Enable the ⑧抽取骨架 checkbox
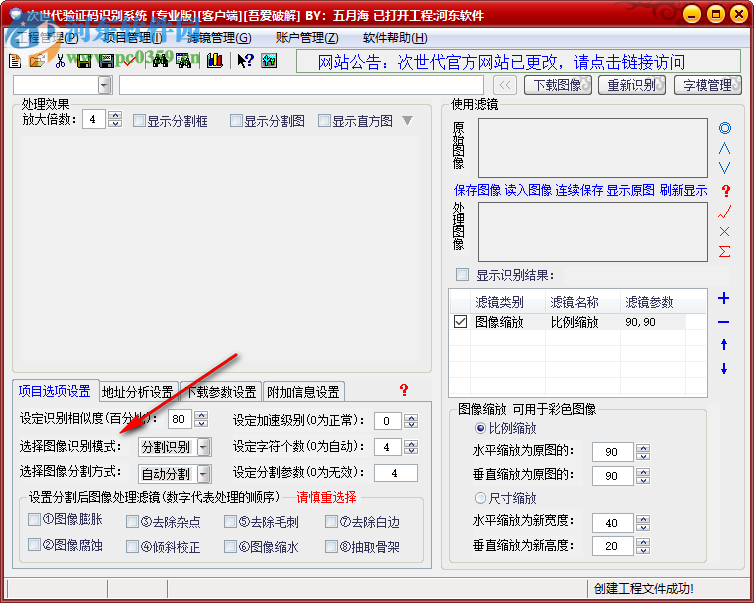This screenshot has width=754, height=603. 331,546
